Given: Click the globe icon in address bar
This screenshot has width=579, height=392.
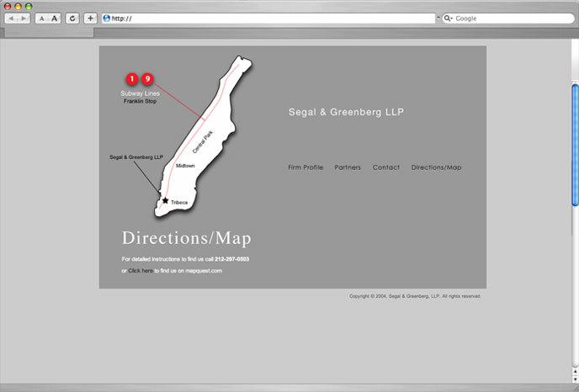Looking at the screenshot, I should (107, 19).
